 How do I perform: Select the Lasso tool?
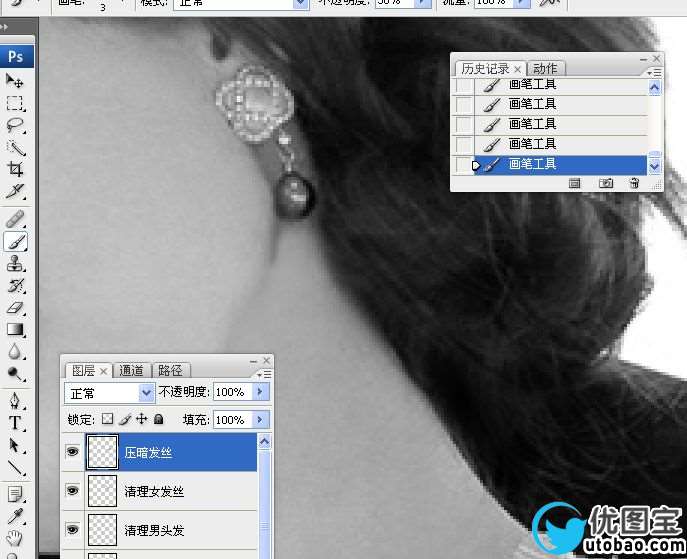point(15,125)
